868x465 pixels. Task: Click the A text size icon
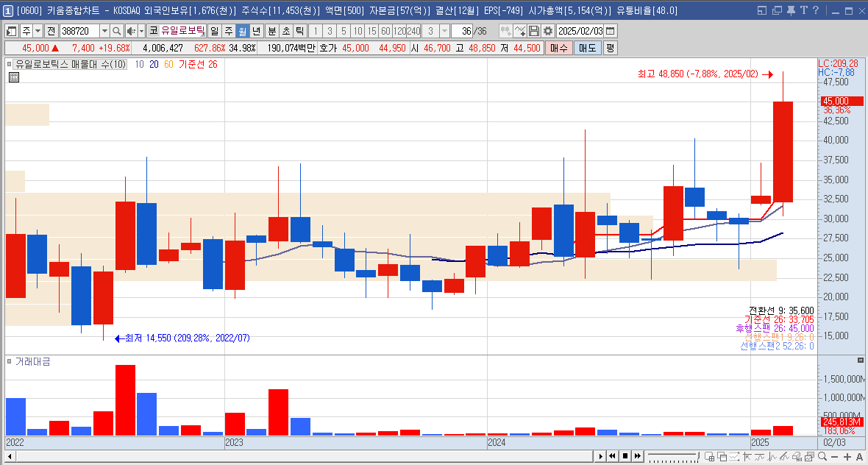(x=859, y=456)
